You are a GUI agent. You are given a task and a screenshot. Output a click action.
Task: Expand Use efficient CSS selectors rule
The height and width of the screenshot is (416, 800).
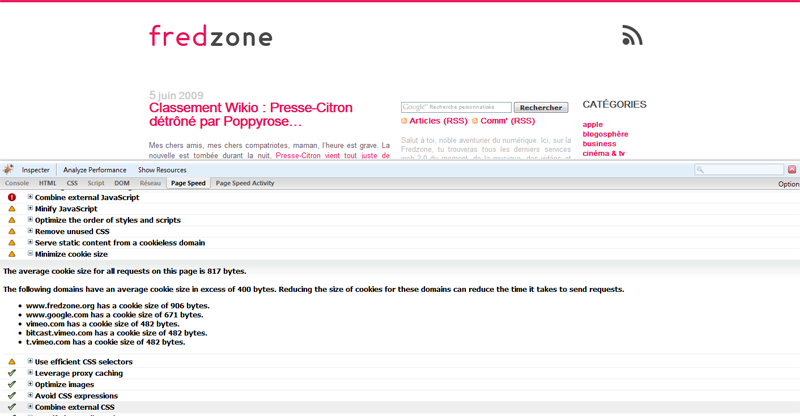(30, 361)
